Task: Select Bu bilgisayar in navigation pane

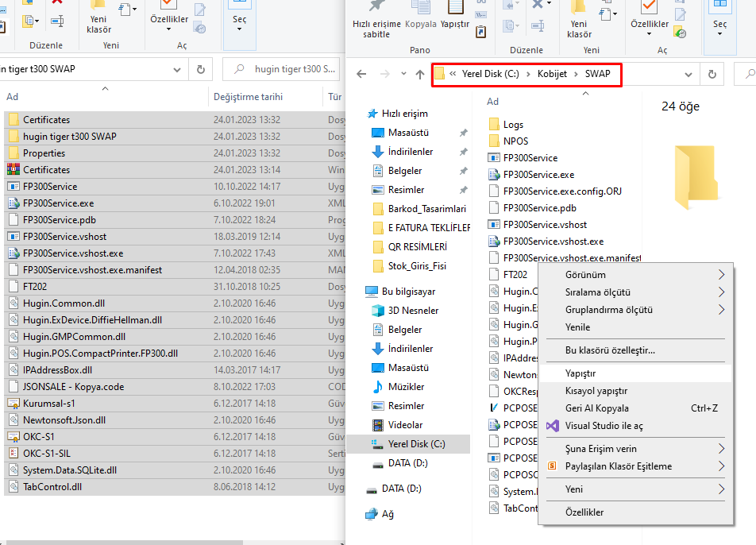Action: [408, 292]
